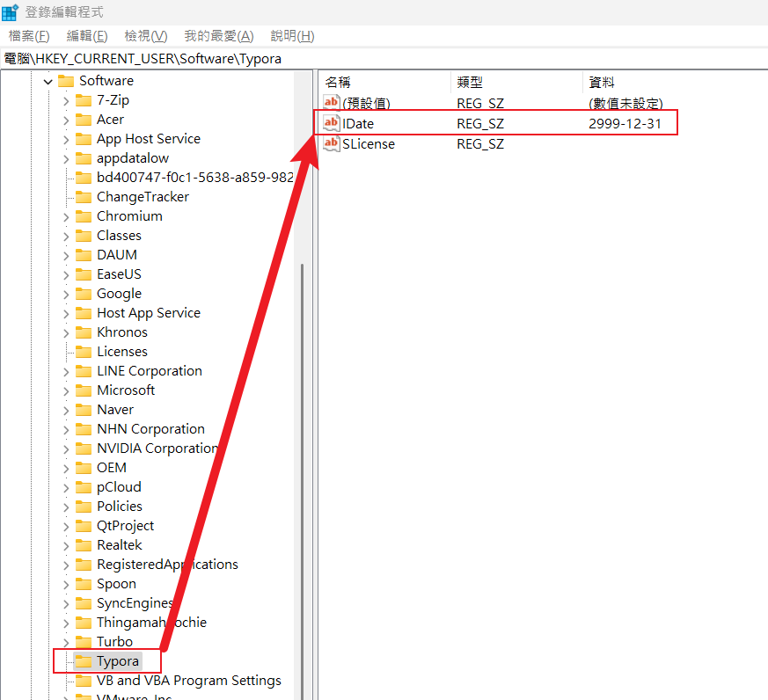
Task: Click the Naver folder icon
Action: click(x=84, y=410)
